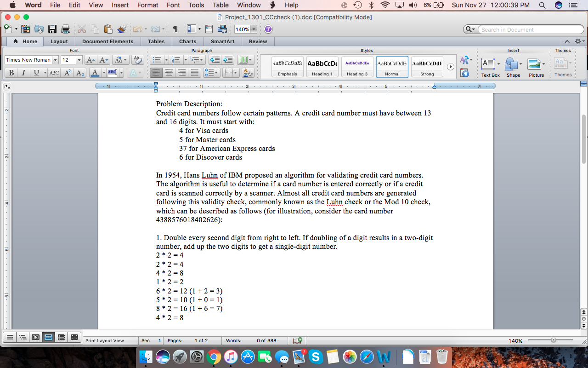588x368 pixels.
Task: Switch to the Review ribbon tab
Action: 258,41
